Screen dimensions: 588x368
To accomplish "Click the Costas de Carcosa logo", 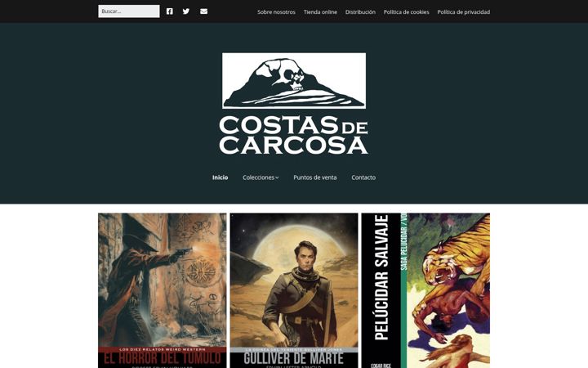I will pyautogui.click(x=294, y=103).
